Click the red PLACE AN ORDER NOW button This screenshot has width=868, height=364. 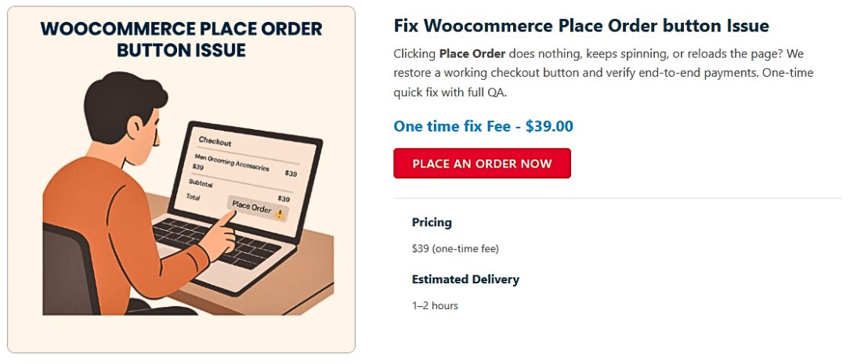click(x=482, y=164)
